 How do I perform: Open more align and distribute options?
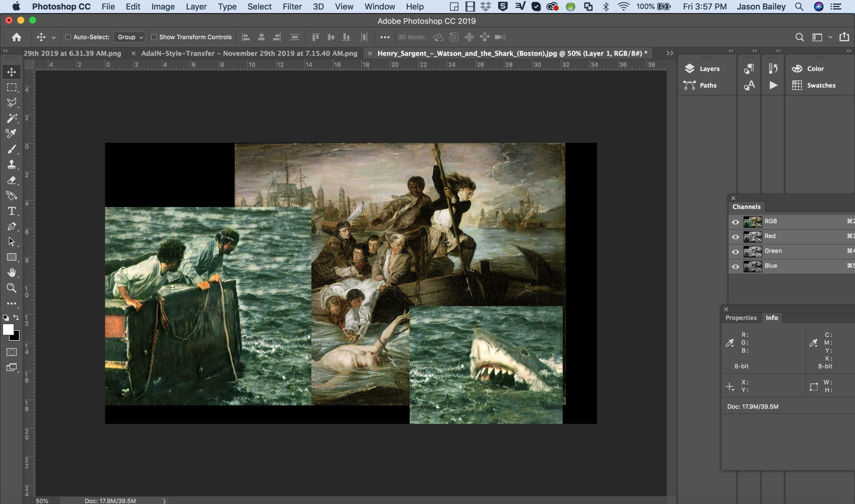(x=385, y=37)
